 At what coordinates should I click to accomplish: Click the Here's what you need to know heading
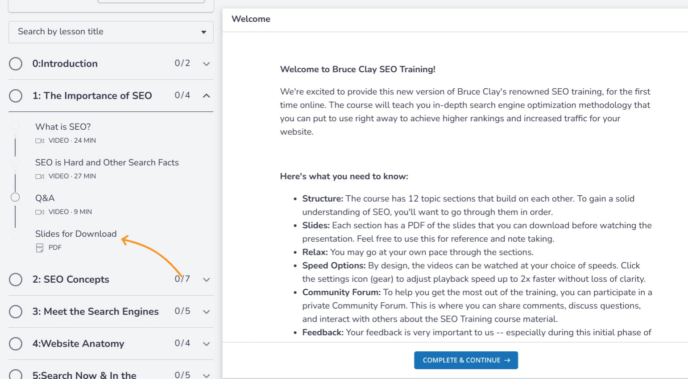point(344,176)
